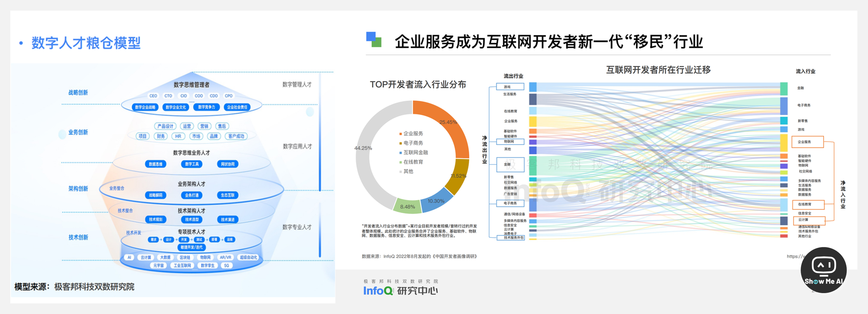Click the 互联网开发者所在行业迁移 chart title

(x=658, y=69)
